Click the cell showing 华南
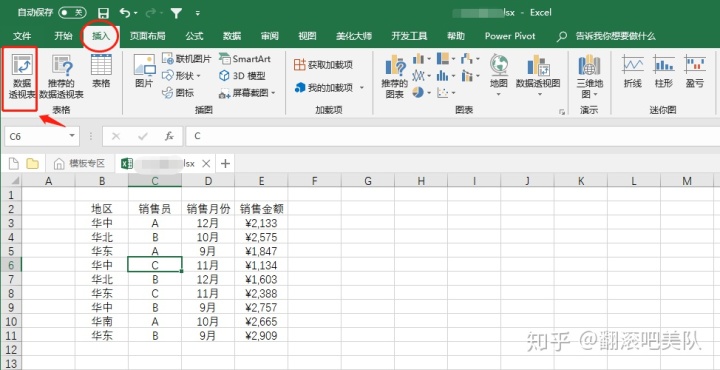The height and width of the screenshot is (370, 720). (x=102, y=321)
